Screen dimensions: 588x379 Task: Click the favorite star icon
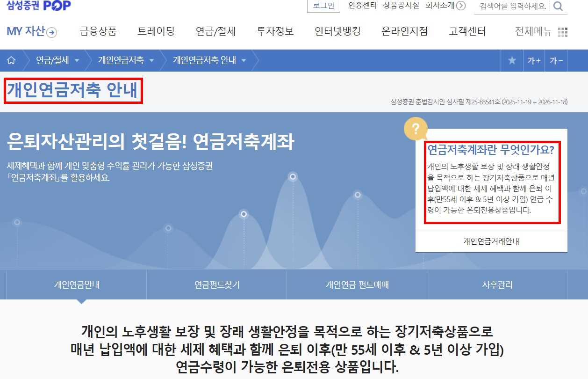click(x=512, y=60)
